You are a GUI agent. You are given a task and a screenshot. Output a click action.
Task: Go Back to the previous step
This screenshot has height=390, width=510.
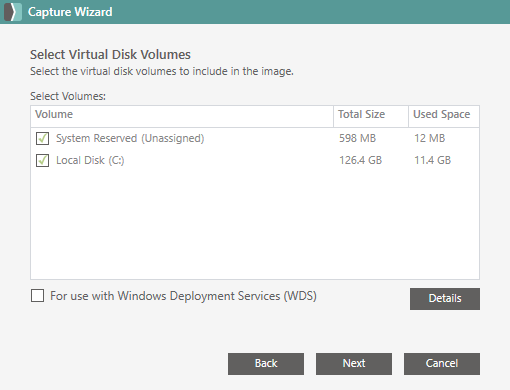coord(266,364)
